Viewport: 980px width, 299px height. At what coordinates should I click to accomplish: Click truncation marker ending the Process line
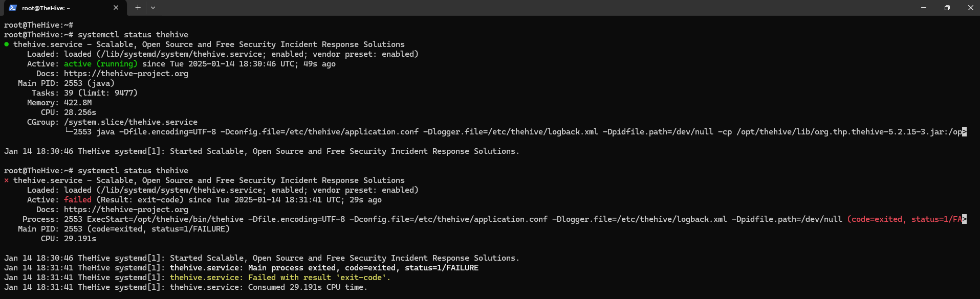click(x=964, y=219)
